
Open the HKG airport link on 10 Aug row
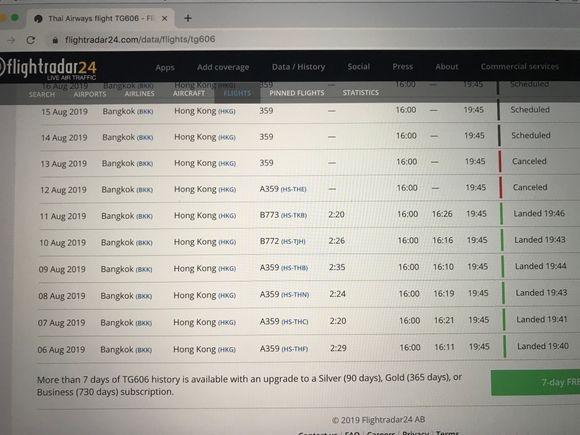point(227,242)
